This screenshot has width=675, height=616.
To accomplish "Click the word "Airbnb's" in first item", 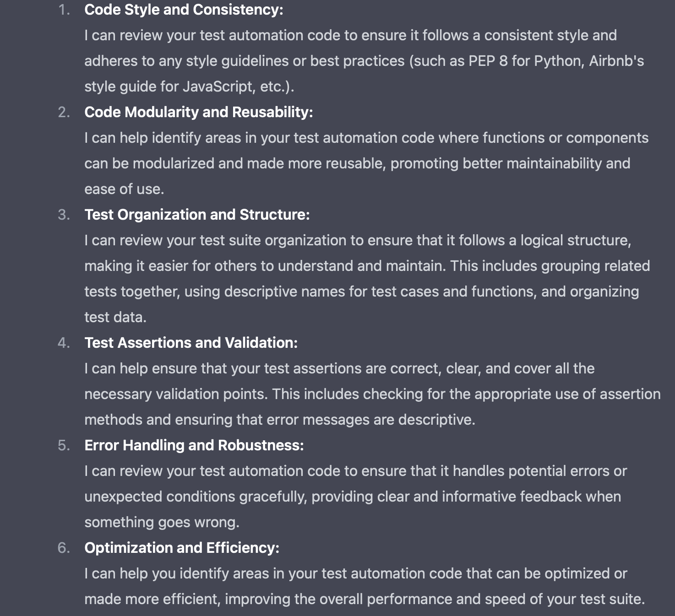I will (x=616, y=61).
